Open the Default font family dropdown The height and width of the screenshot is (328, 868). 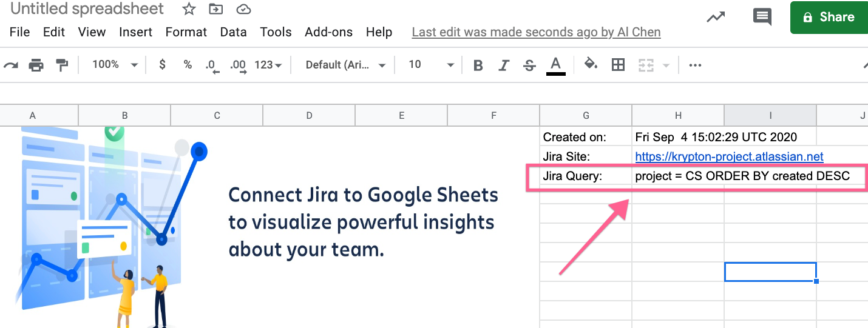point(345,65)
